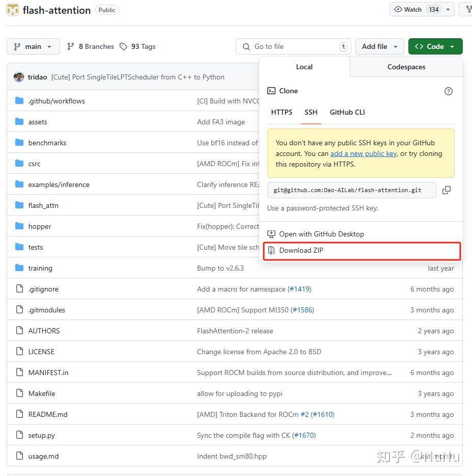Open pull request #1610 link
The image size is (472, 476).
[322, 414]
